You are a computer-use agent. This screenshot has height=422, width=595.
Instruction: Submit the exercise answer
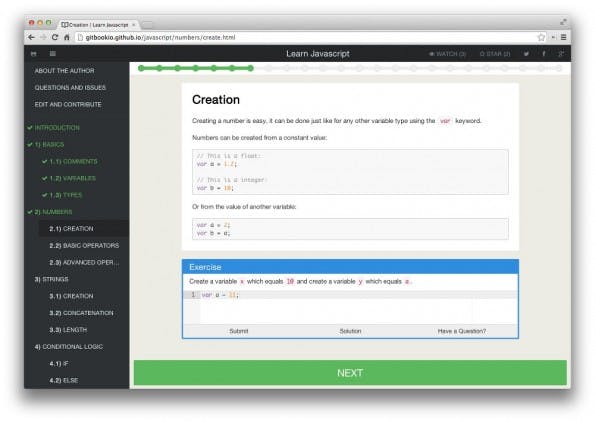[x=238, y=331]
